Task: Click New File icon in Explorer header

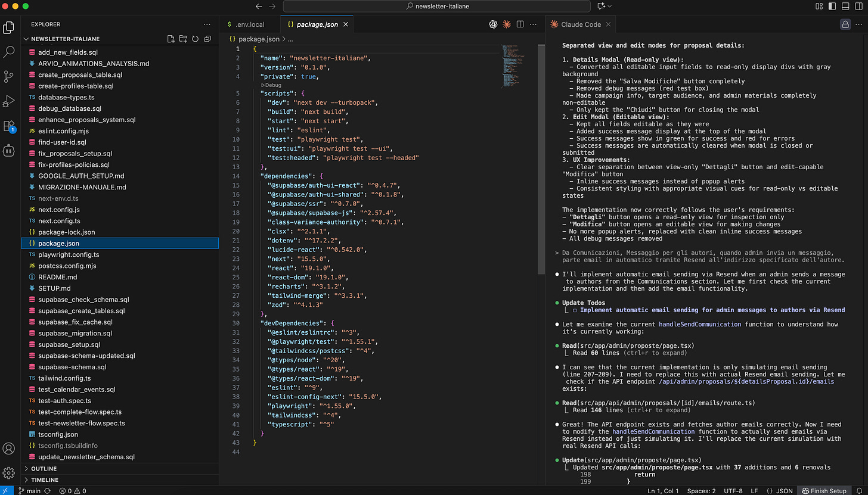Action: coord(171,39)
